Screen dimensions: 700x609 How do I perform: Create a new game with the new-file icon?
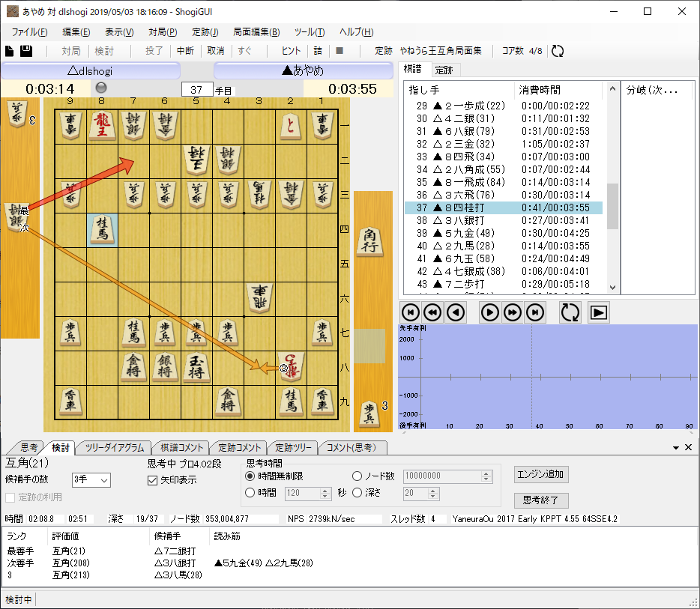tap(10, 49)
